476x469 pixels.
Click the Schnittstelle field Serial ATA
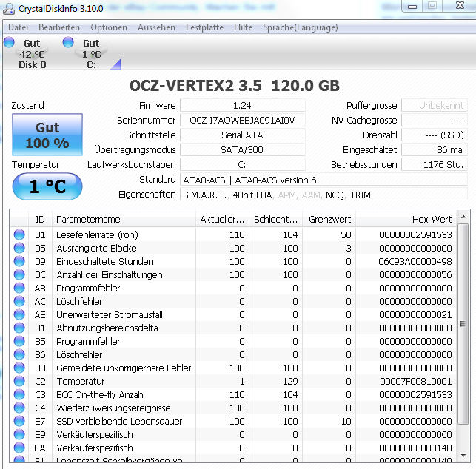click(x=242, y=135)
